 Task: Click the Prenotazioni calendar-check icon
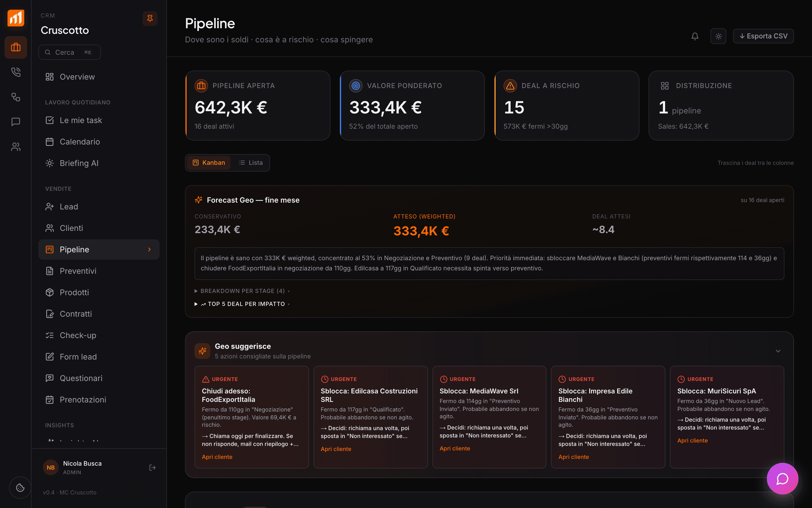(50, 400)
